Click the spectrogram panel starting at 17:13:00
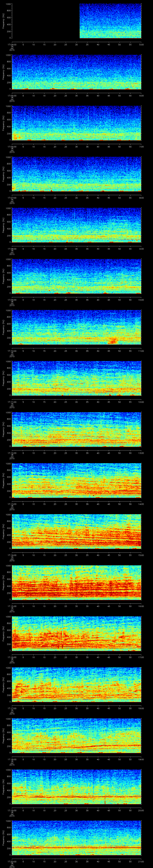Screen dimensions: 153x868 77,481
